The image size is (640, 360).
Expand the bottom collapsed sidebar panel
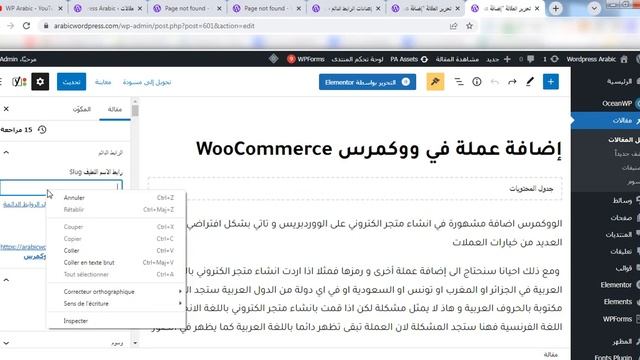click(6, 343)
